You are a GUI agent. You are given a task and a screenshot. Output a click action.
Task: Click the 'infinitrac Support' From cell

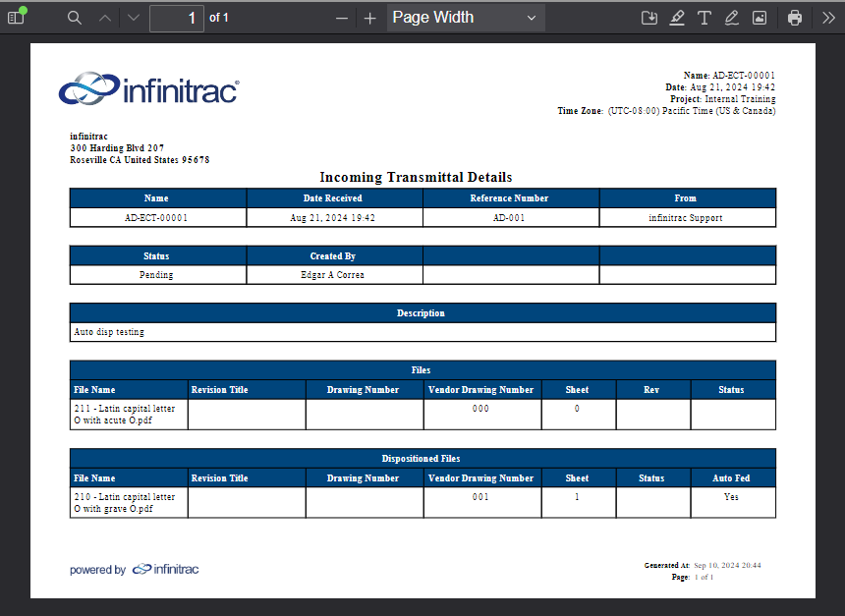686,218
